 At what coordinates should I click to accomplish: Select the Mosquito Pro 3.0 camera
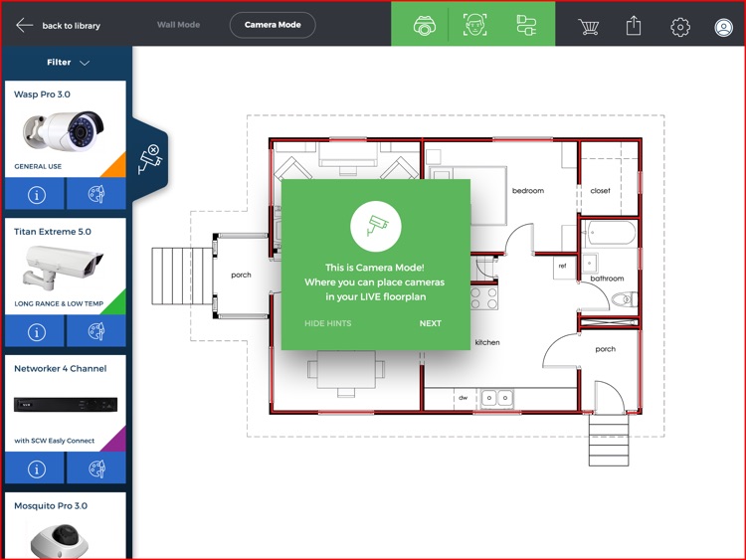(x=66, y=526)
